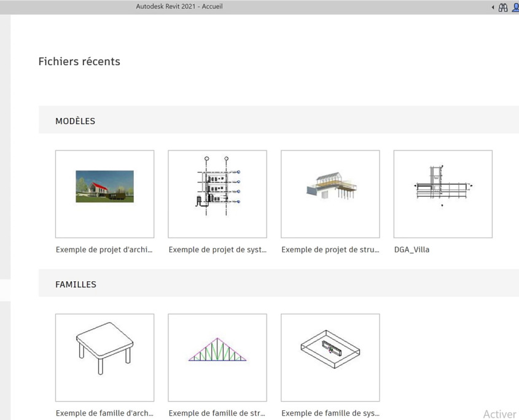
Task: Open the table architecture family thumbnail
Action: 104,357
